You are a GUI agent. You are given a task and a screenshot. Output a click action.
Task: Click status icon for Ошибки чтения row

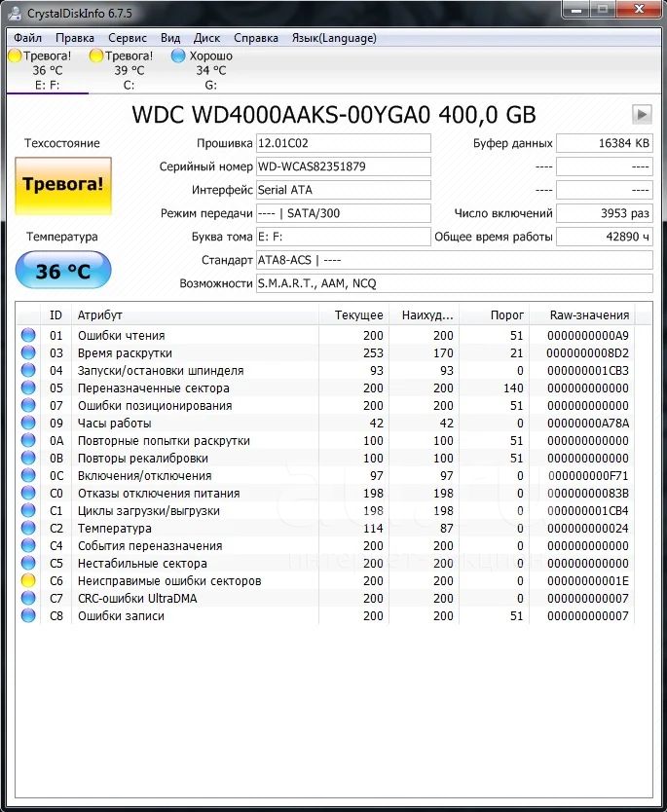[28, 335]
